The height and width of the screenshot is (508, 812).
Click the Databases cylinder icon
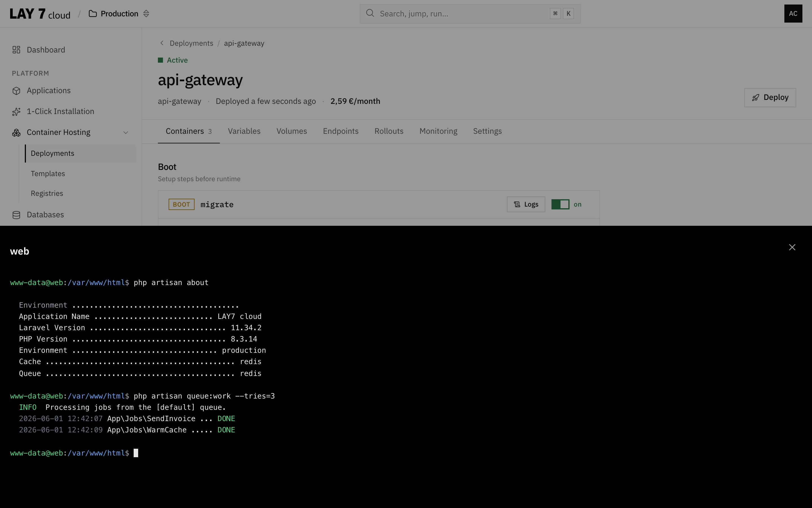(x=16, y=215)
